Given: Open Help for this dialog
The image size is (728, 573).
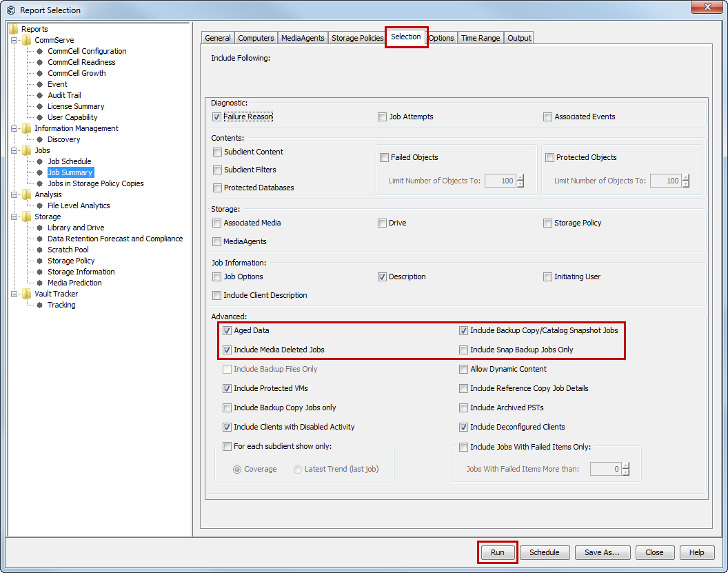Looking at the screenshot, I should point(696,552).
